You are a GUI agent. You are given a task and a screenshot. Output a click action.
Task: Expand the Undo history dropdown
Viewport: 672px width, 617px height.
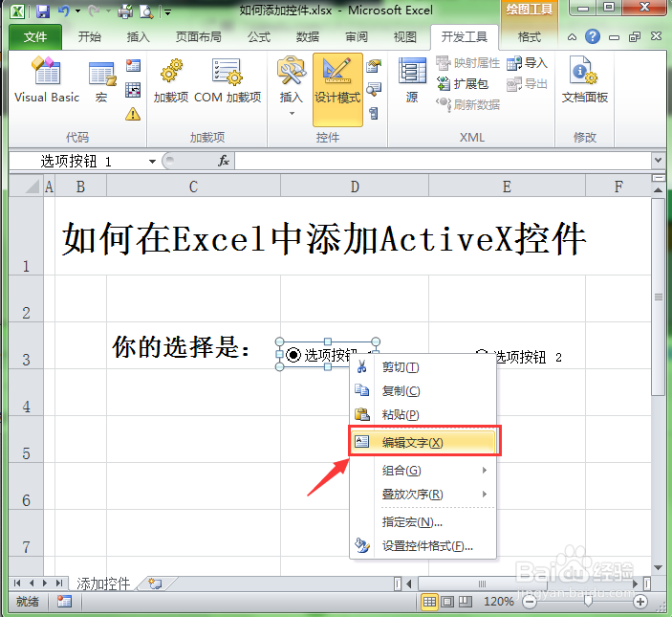[78, 11]
